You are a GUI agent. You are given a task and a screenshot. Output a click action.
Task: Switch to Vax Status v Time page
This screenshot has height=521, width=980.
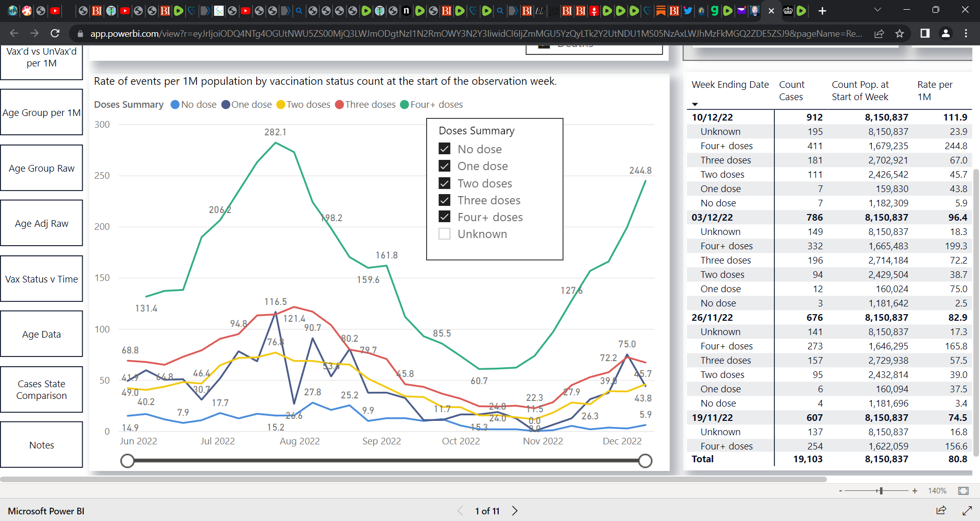[x=41, y=279]
